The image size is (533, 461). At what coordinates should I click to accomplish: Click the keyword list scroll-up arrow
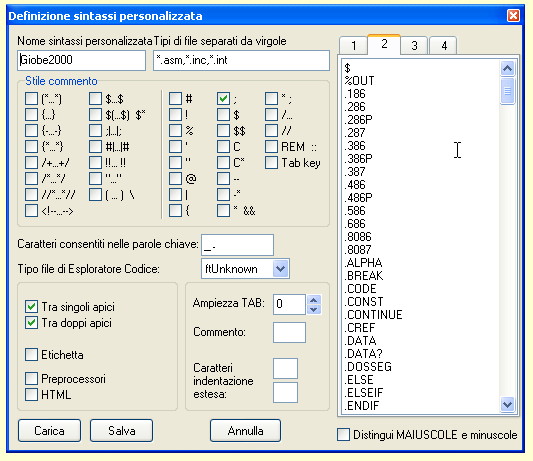[508, 69]
